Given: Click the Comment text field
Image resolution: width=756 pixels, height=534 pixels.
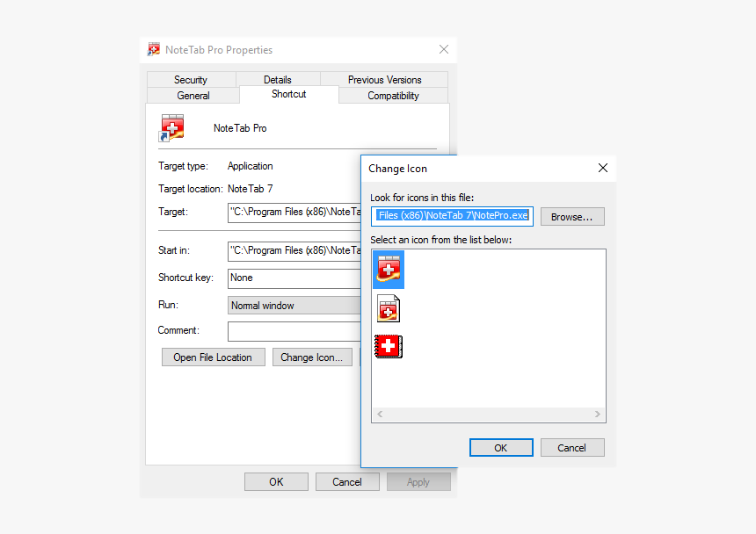Looking at the screenshot, I should (x=294, y=331).
